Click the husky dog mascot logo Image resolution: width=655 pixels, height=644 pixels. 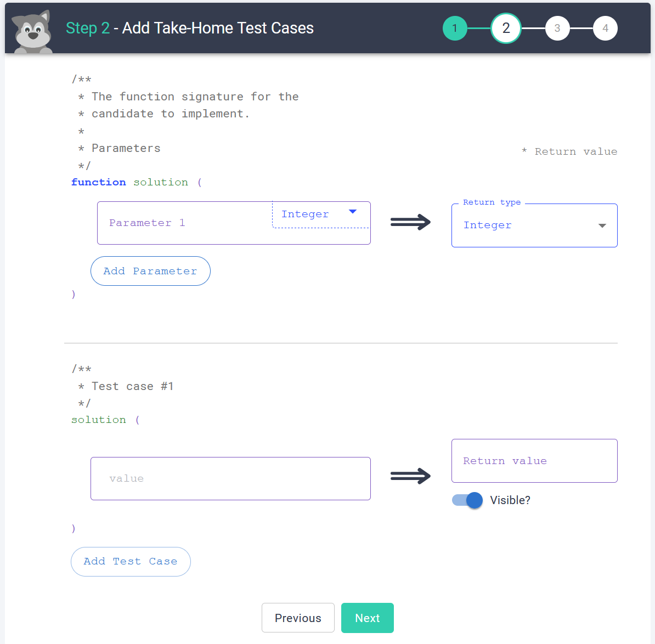pyautogui.click(x=33, y=32)
